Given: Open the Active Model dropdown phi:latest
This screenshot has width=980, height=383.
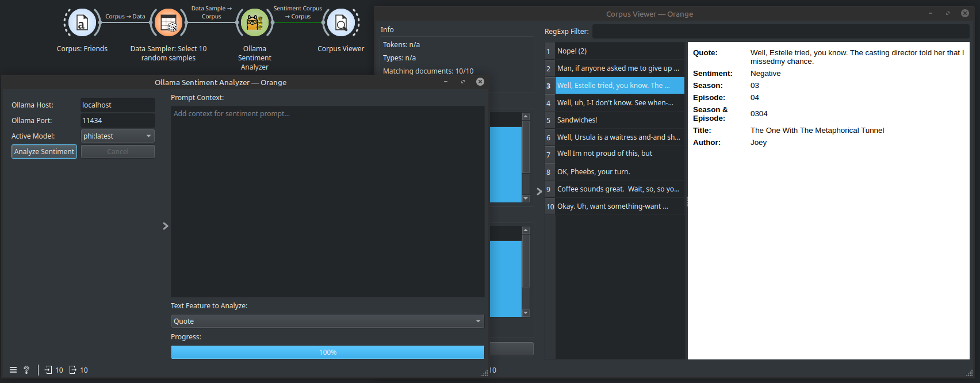Looking at the screenshot, I should click(x=118, y=136).
